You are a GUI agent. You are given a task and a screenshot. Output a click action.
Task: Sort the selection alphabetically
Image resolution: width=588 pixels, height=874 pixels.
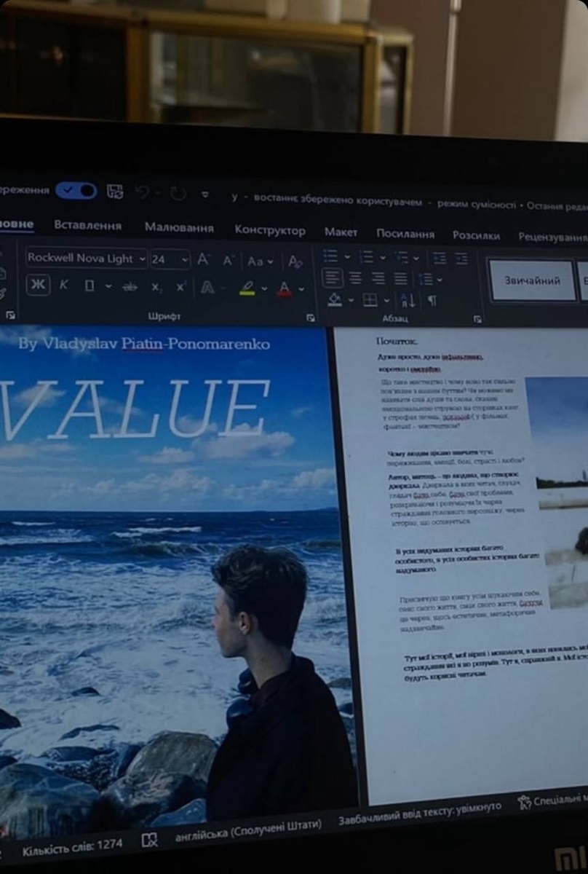[x=408, y=301]
